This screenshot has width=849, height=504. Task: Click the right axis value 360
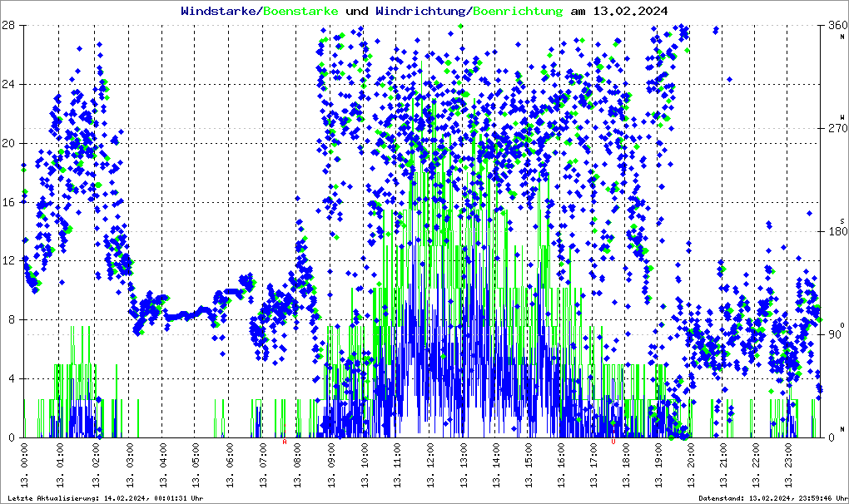tap(837, 26)
